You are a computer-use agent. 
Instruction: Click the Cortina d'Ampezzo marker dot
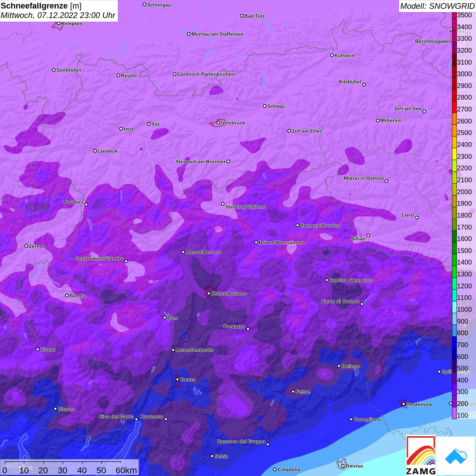point(327,280)
